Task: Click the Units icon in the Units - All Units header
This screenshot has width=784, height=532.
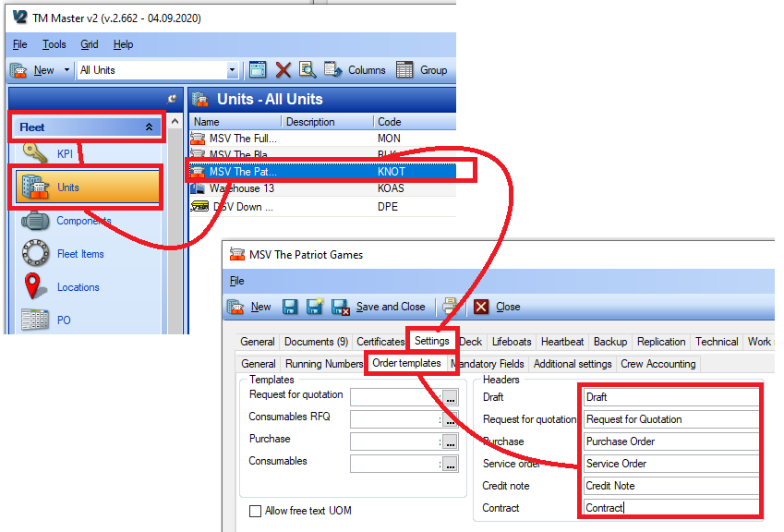Action: [x=200, y=99]
